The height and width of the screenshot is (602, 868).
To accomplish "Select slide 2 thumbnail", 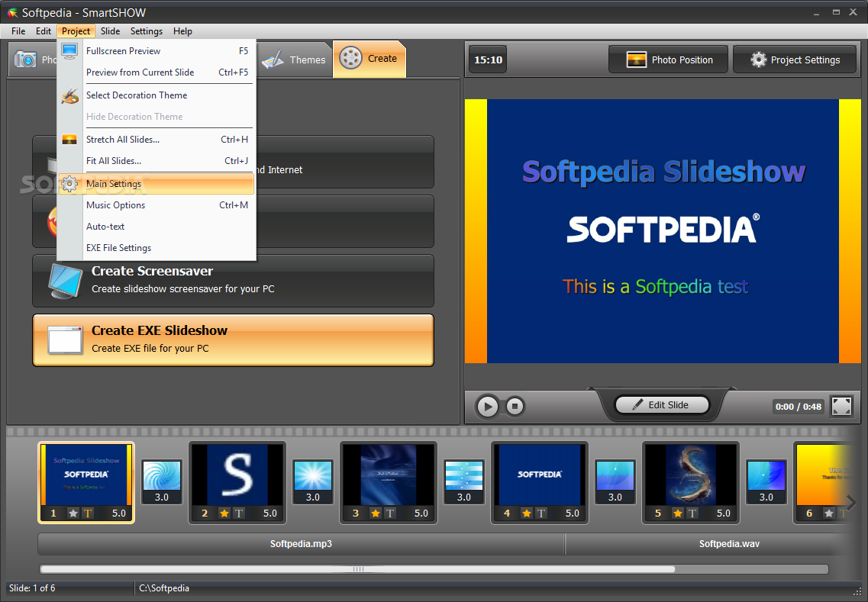I will click(x=237, y=482).
